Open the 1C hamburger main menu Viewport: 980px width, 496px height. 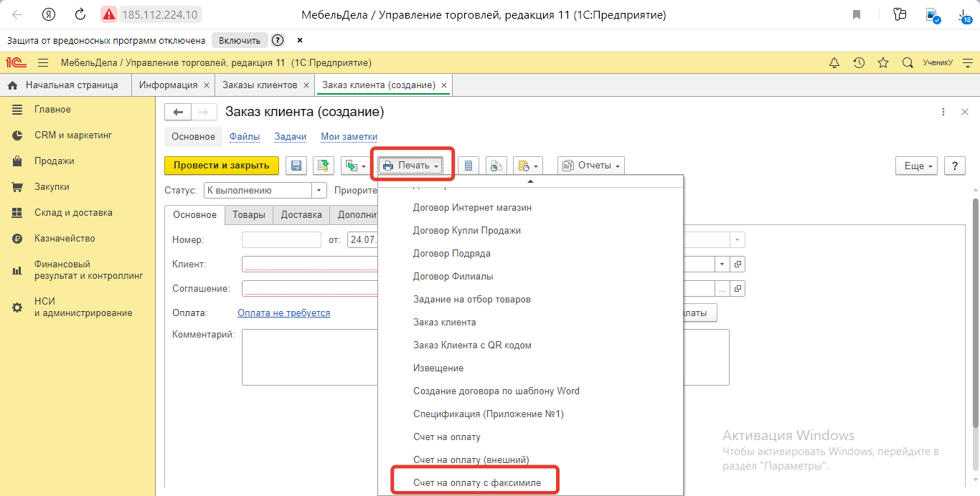point(43,63)
